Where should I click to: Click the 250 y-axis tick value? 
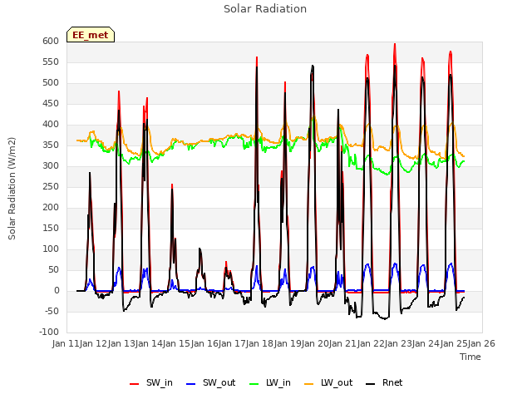(51, 186)
